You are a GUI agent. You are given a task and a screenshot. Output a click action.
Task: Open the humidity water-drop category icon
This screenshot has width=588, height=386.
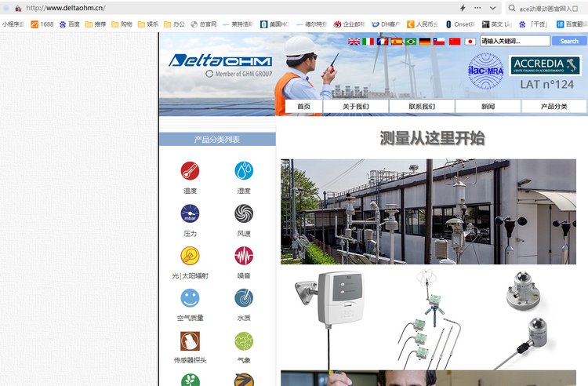244,171
